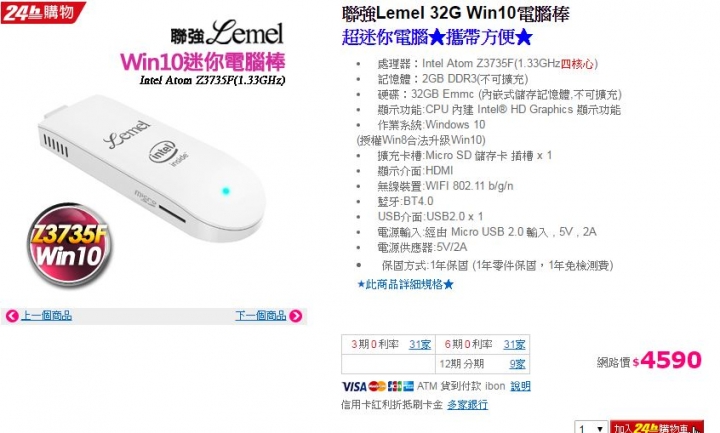Click the Z3735F Win10 round badge

[x=69, y=245]
